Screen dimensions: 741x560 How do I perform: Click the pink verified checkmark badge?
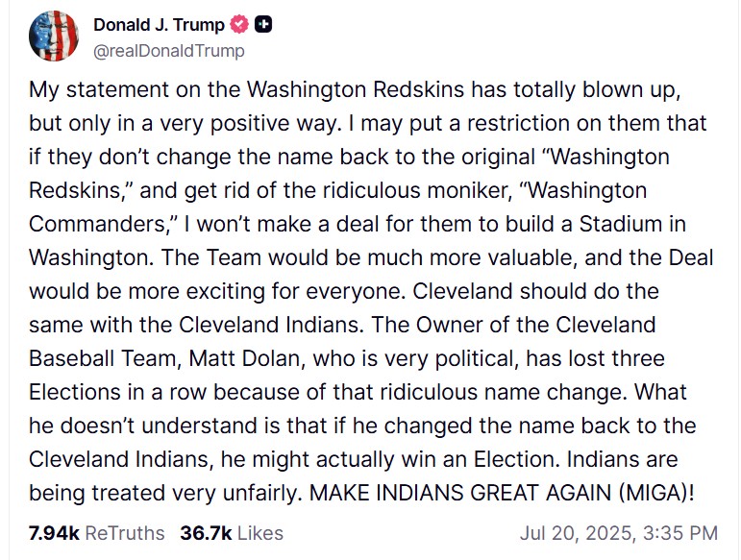point(239,25)
